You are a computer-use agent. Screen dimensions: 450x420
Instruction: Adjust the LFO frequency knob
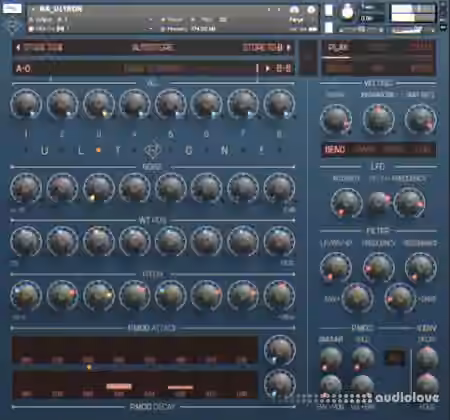pyautogui.click(x=409, y=203)
